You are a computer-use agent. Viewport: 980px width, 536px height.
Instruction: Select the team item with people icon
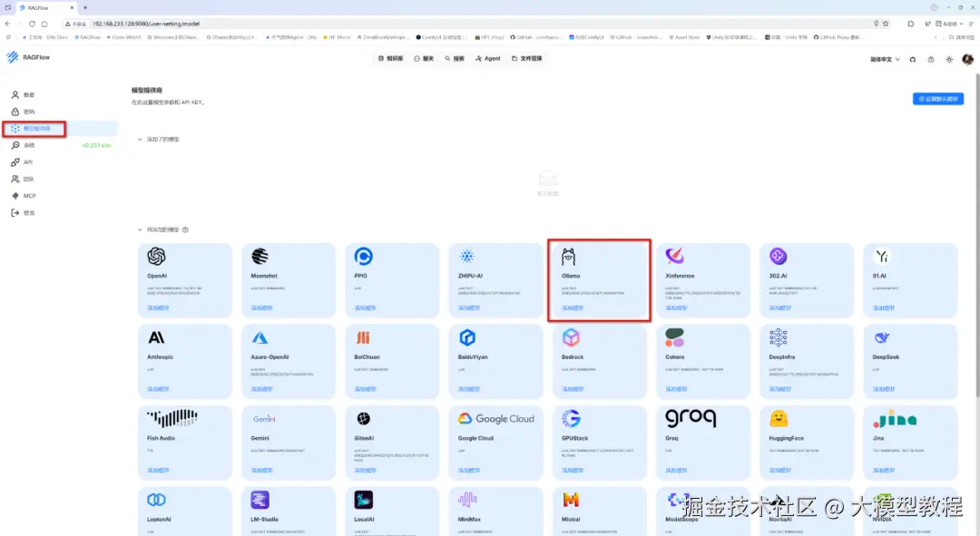pyautogui.click(x=61, y=180)
